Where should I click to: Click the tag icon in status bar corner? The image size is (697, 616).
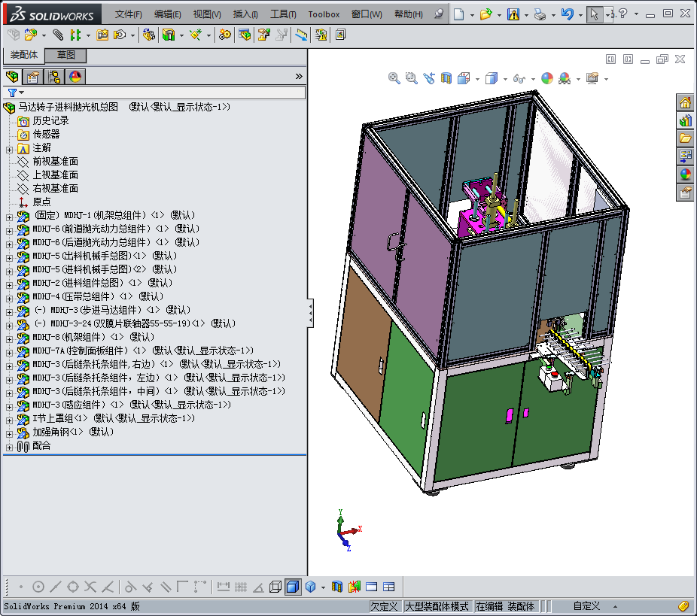point(683,606)
